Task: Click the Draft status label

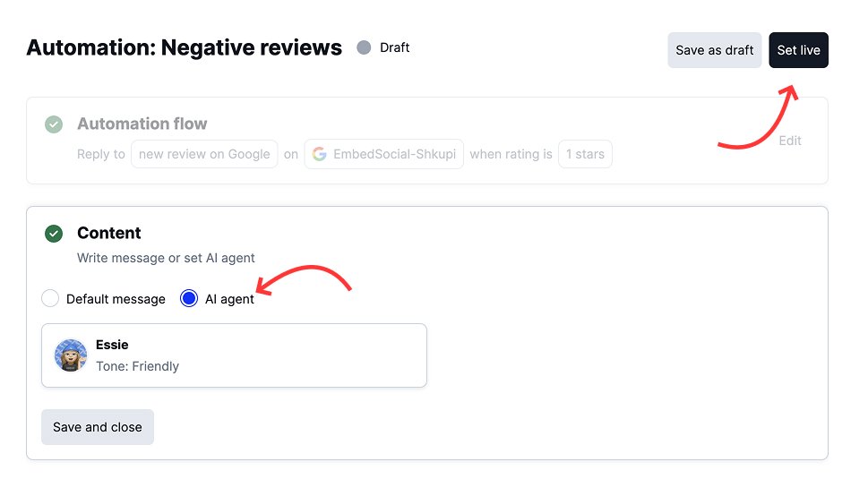Action: (394, 47)
